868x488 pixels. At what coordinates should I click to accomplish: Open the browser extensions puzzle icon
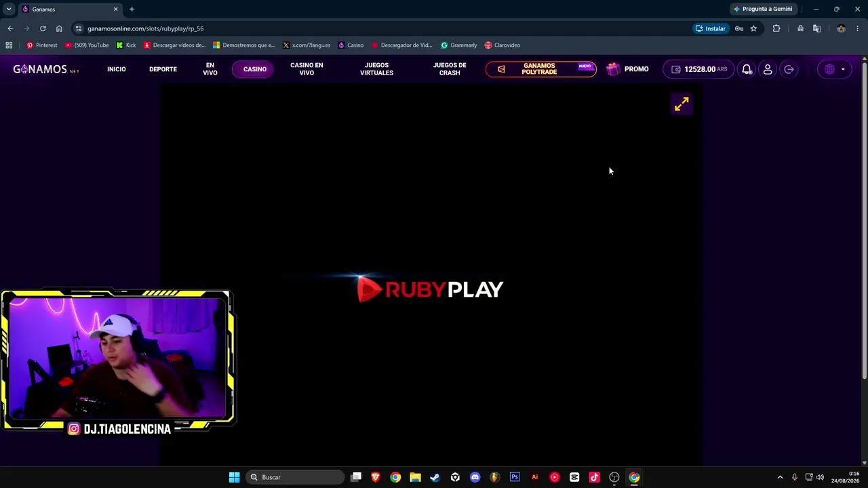point(776,28)
